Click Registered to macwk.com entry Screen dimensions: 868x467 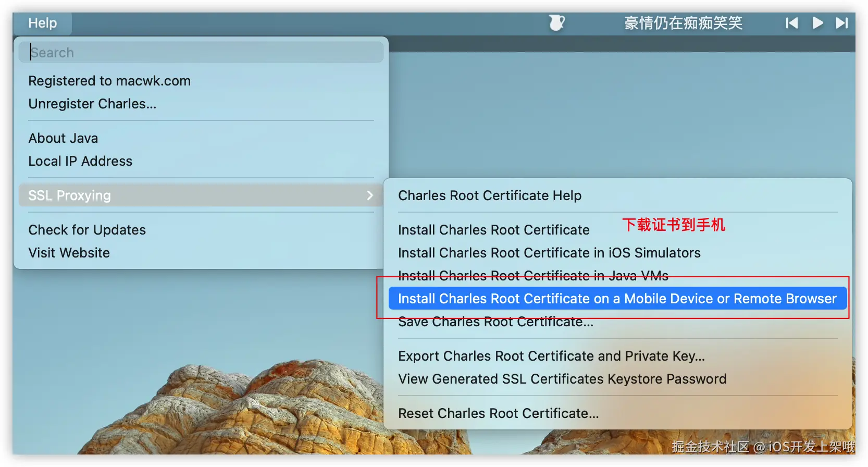(201, 81)
